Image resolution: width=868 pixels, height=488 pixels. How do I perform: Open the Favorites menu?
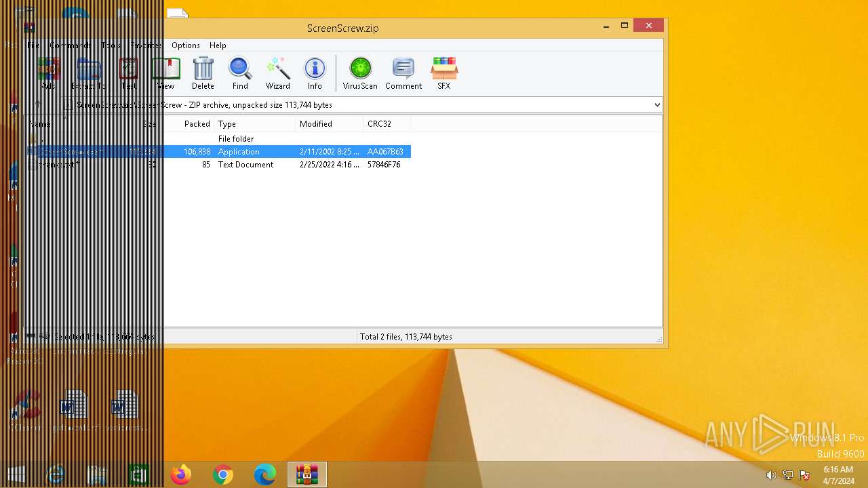146,45
